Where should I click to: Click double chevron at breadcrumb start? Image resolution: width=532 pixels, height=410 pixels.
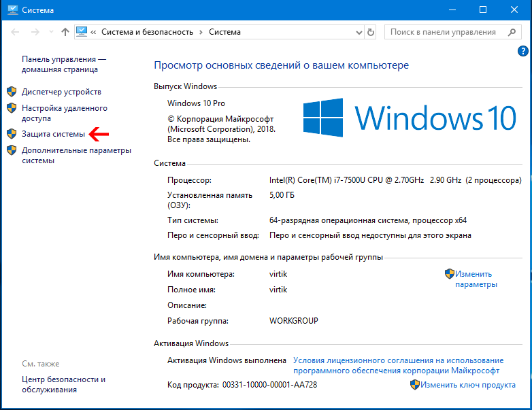[x=93, y=32]
